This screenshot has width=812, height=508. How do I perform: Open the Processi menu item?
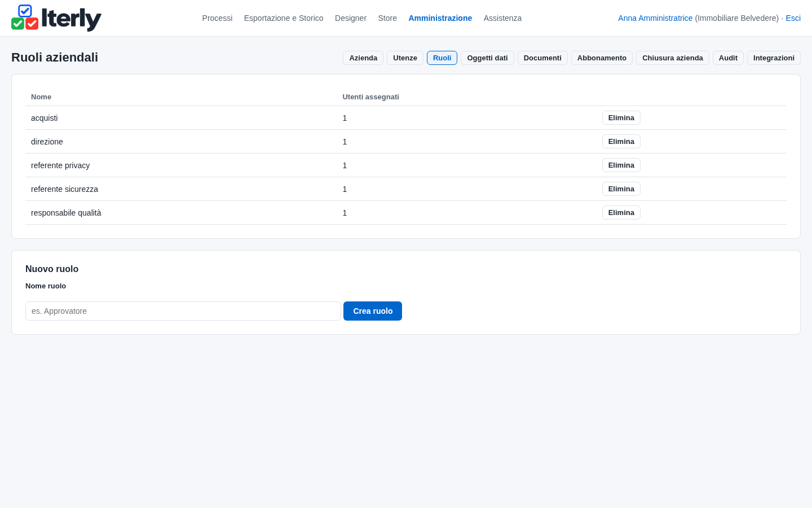point(217,18)
